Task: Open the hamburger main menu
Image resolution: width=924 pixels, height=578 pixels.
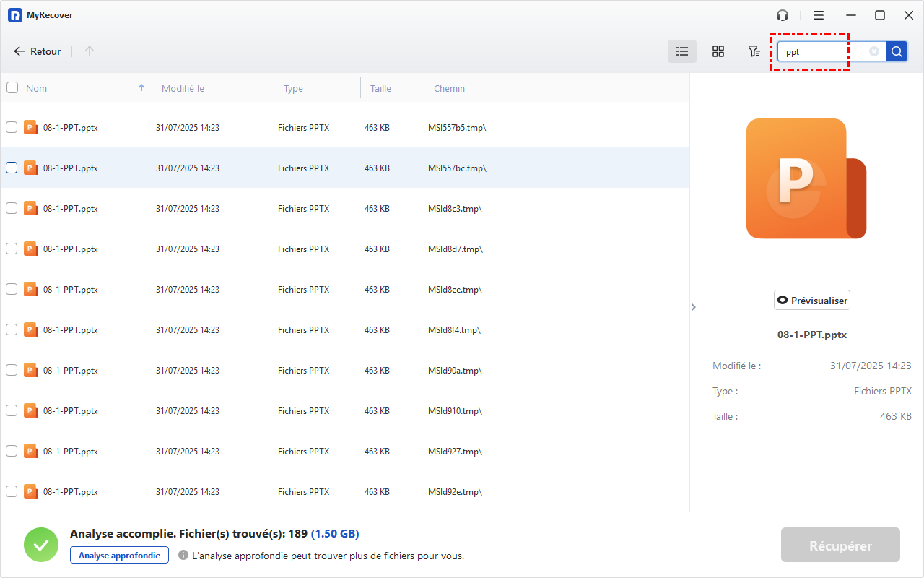Action: [x=818, y=15]
